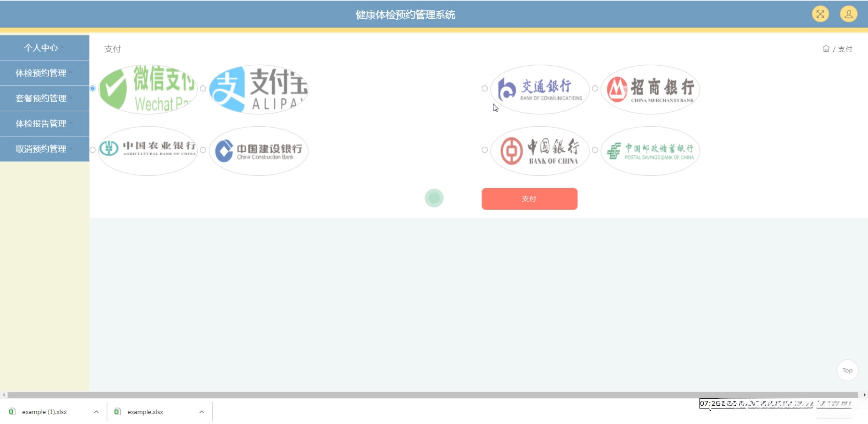
Task: Click the scrollbar right arrow
Action: click(x=864, y=395)
